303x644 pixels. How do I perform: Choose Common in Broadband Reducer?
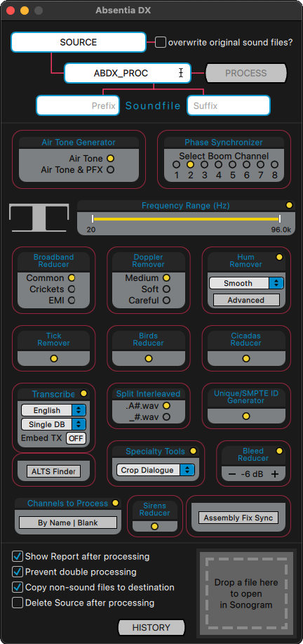tap(72, 278)
